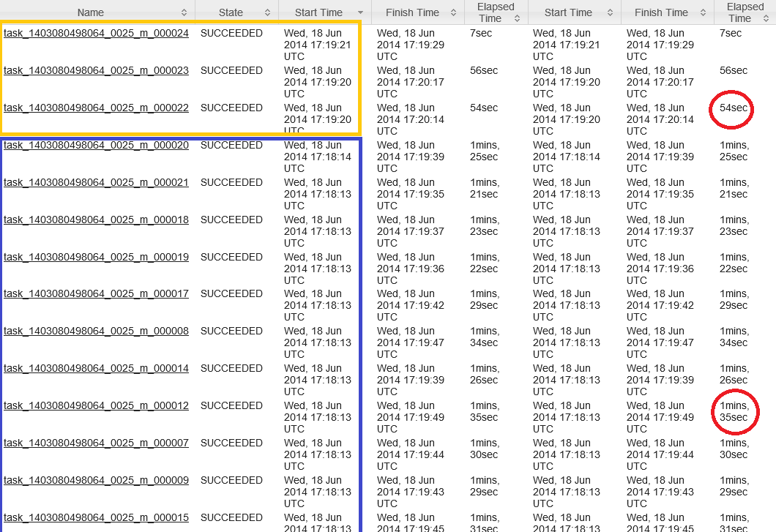
Task: Sort by the second Start Time header
Action: click(568, 12)
